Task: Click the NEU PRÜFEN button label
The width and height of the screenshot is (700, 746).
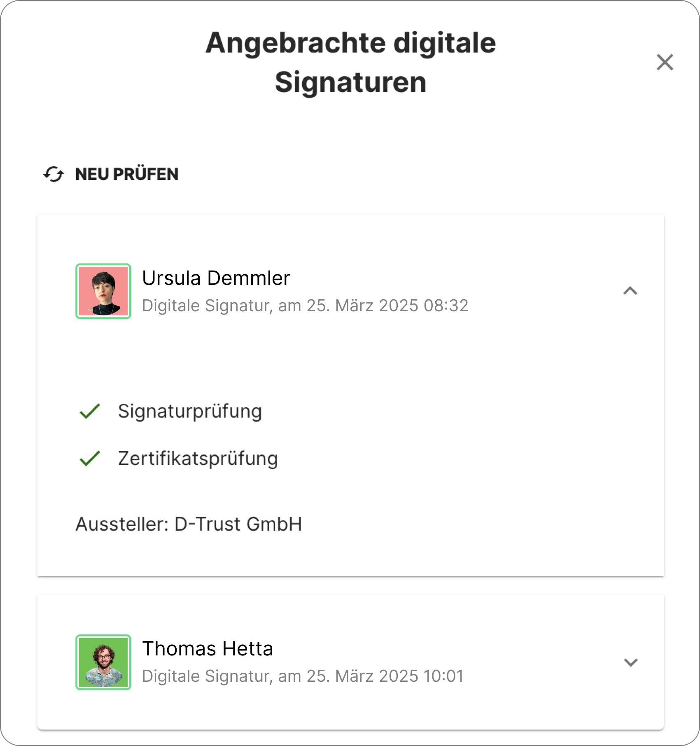Action: click(x=127, y=174)
